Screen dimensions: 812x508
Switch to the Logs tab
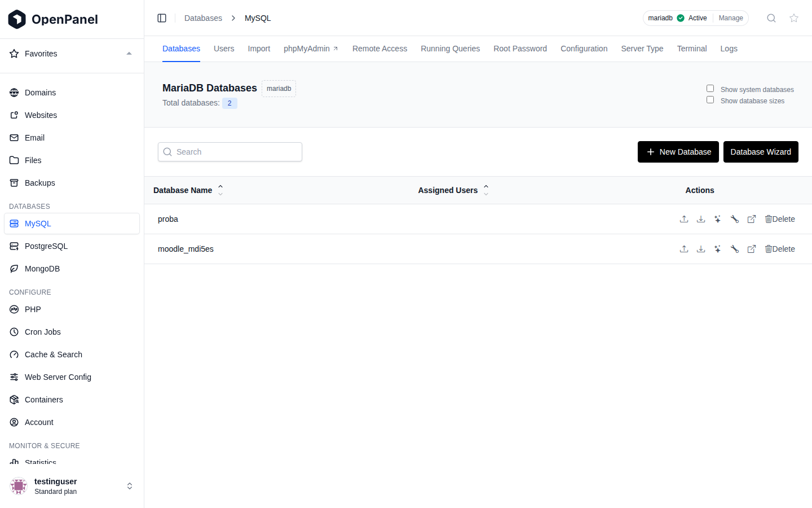[729, 49]
